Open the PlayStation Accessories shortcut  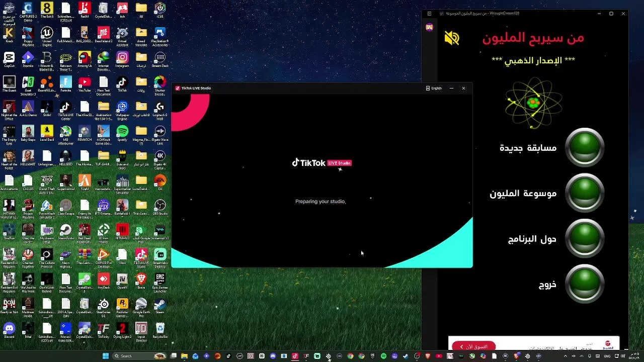pos(160,36)
